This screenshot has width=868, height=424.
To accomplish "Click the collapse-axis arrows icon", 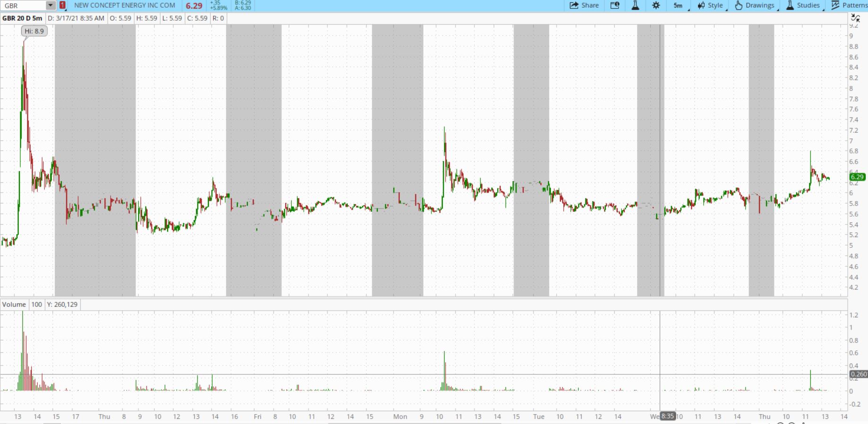I will click(x=855, y=18).
